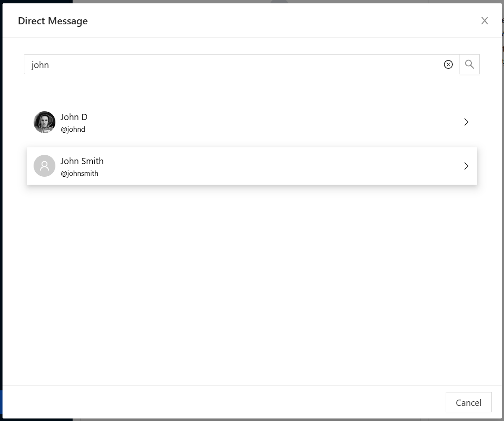504x421 pixels.
Task: Click the John Smith display name text
Action: (x=82, y=161)
